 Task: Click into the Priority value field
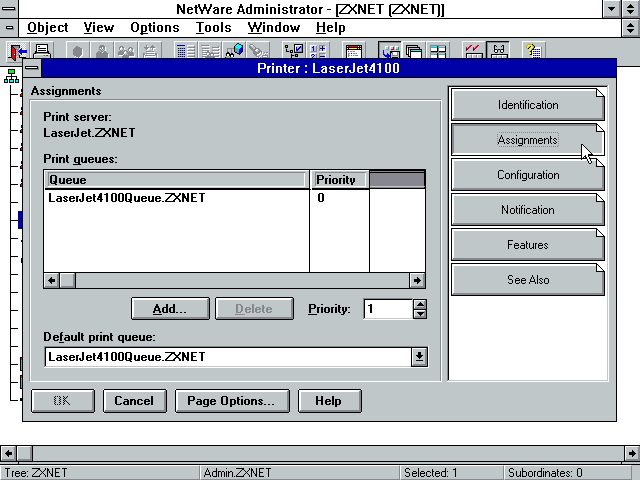[x=388, y=309]
